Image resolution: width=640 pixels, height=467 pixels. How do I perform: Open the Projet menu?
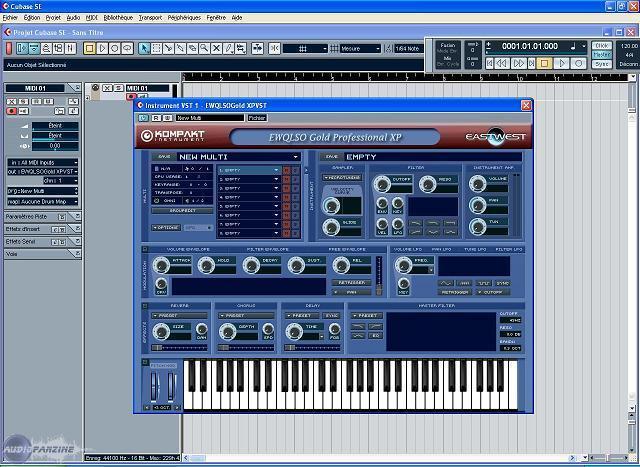[x=53, y=18]
